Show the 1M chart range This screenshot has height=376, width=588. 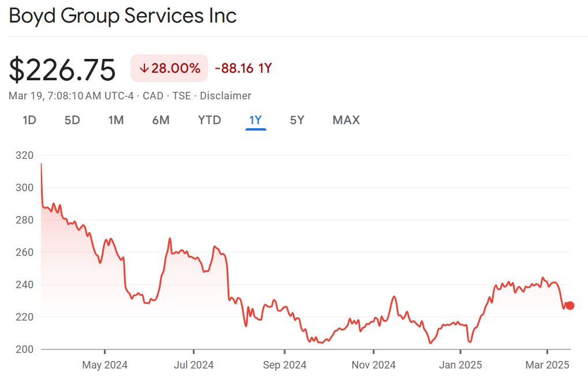(x=116, y=120)
